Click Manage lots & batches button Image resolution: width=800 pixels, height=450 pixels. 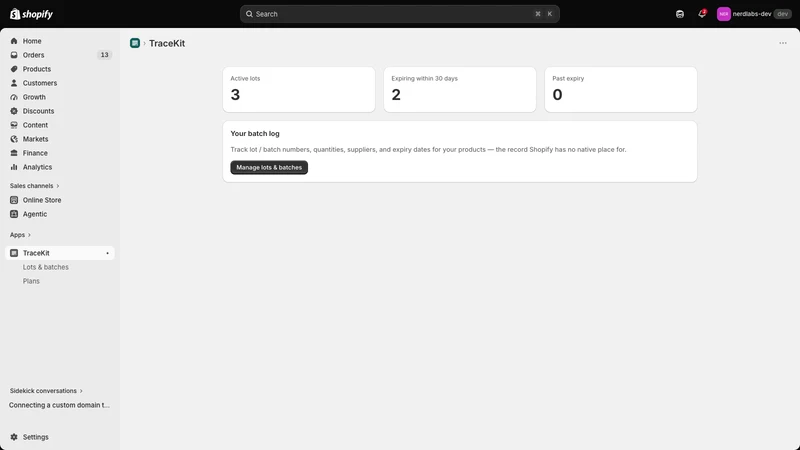269,167
